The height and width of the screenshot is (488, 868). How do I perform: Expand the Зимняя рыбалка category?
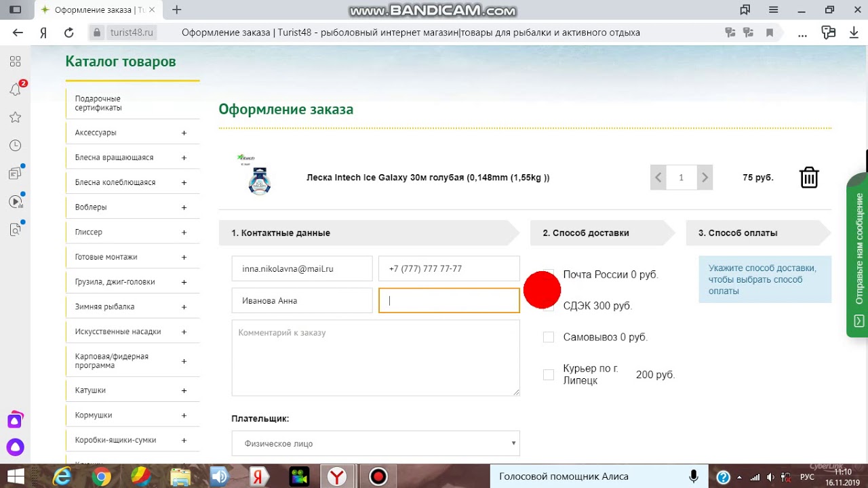pos(184,307)
